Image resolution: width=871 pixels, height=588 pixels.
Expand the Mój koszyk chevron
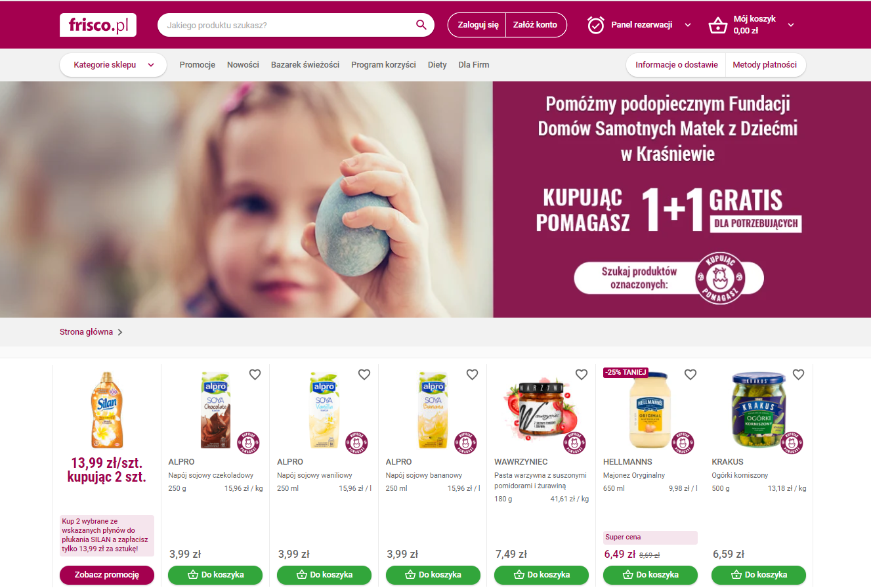click(791, 25)
